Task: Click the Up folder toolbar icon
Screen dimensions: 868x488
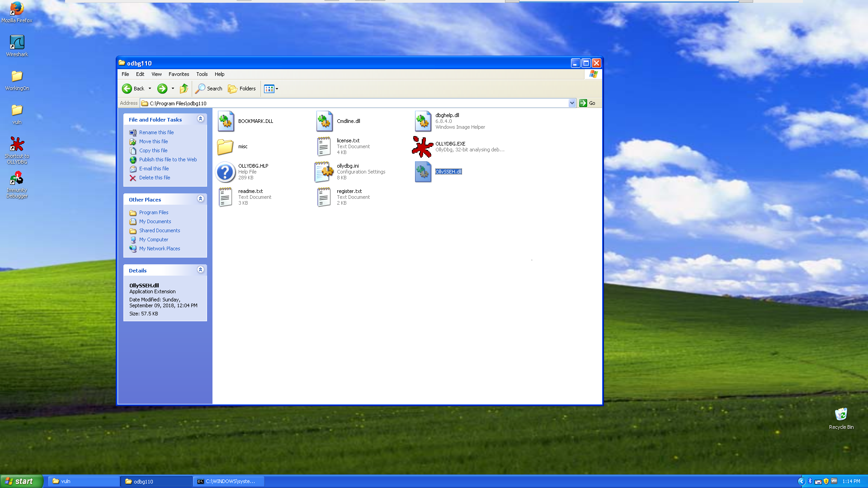Action: click(x=184, y=89)
